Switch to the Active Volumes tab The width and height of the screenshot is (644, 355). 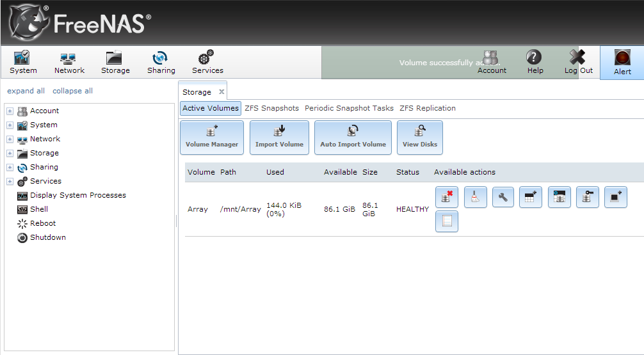click(x=210, y=108)
